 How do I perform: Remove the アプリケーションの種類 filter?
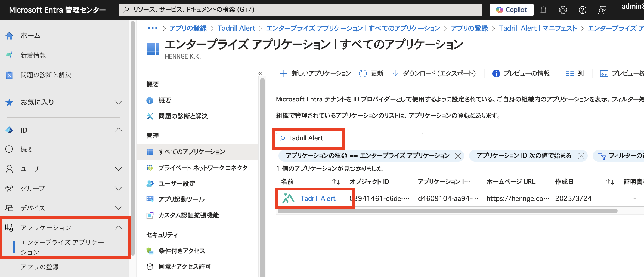pos(458,156)
